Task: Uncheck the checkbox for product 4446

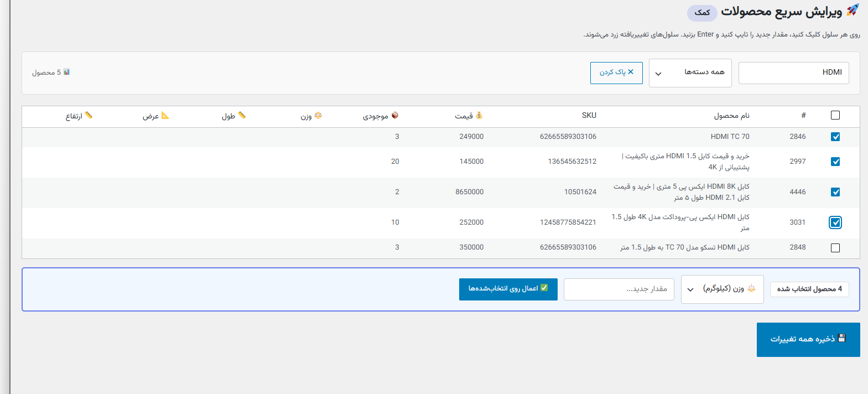Action: click(835, 192)
